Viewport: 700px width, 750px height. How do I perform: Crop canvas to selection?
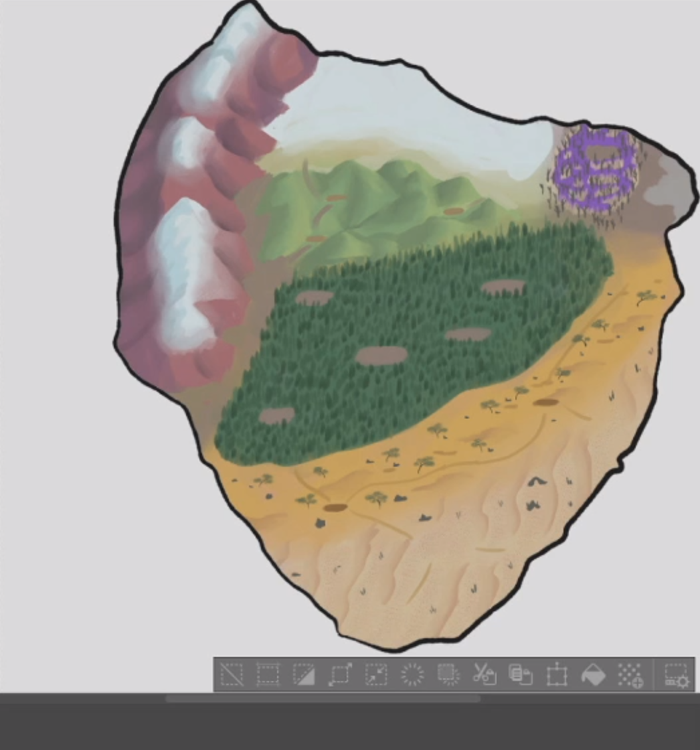point(268,674)
